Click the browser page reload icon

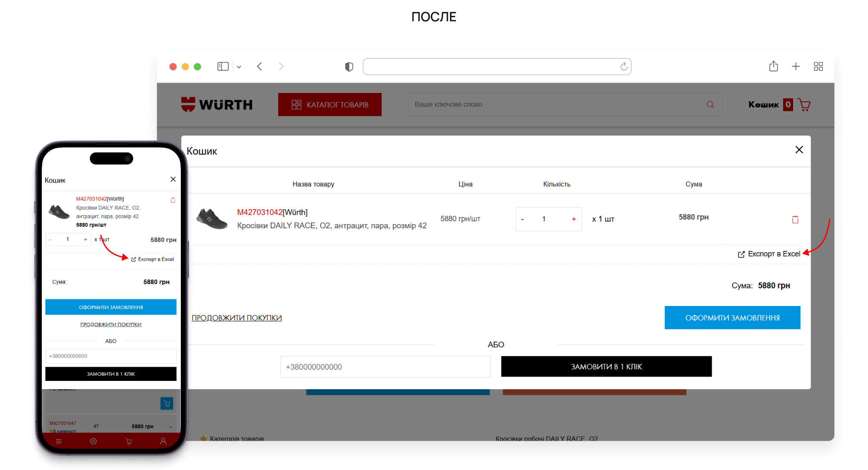coord(623,66)
